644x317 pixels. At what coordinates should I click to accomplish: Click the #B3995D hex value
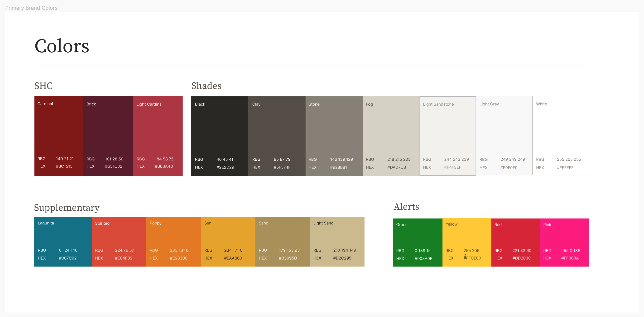[288, 258]
